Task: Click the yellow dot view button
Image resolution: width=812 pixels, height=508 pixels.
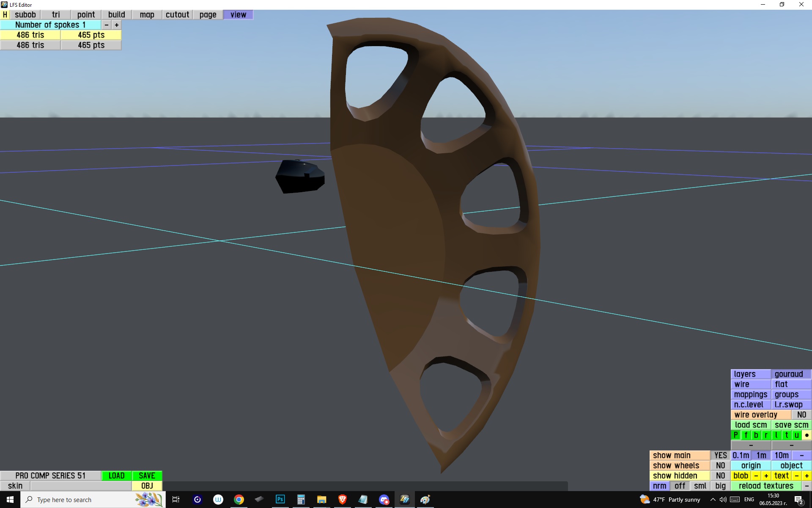Action: [807, 435]
